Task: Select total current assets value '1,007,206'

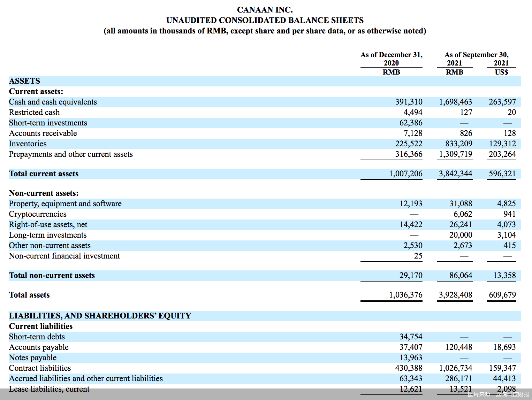Action: tap(406, 174)
